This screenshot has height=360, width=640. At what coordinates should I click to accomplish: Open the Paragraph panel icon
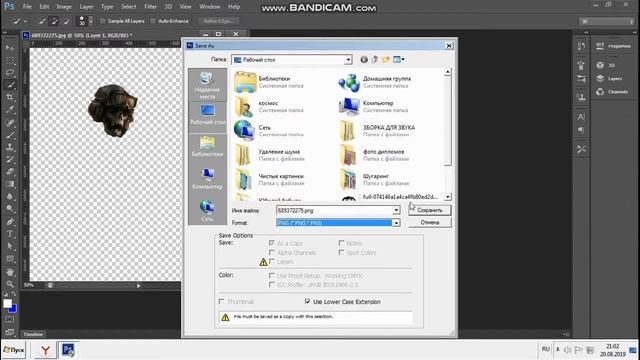581,131
